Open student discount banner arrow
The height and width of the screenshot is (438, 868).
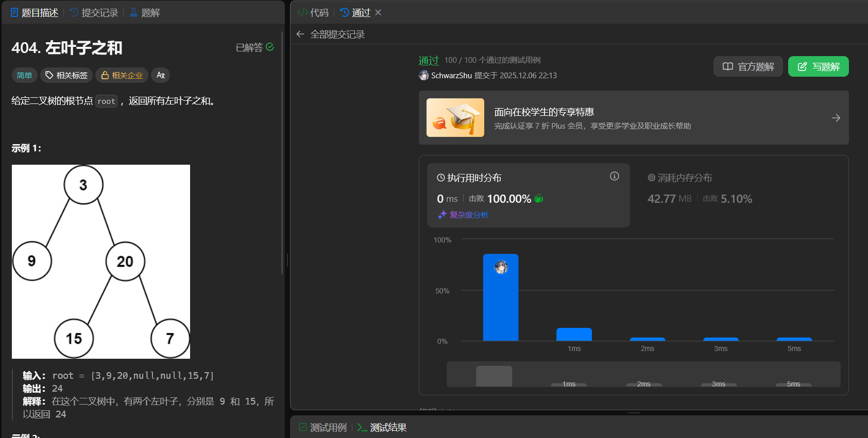(836, 118)
